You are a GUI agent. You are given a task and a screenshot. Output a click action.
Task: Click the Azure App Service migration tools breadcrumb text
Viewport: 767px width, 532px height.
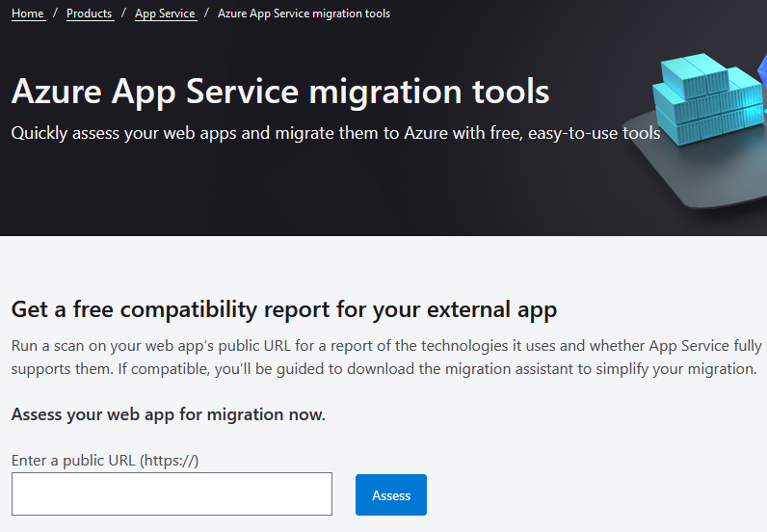click(x=304, y=13)
